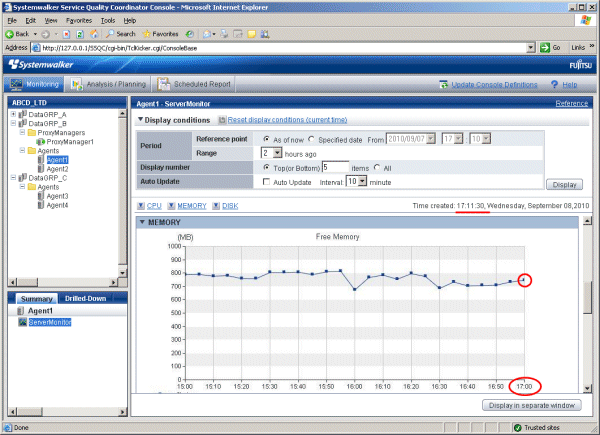Refresh the page with the Refresh icon

tap(80, 34)
